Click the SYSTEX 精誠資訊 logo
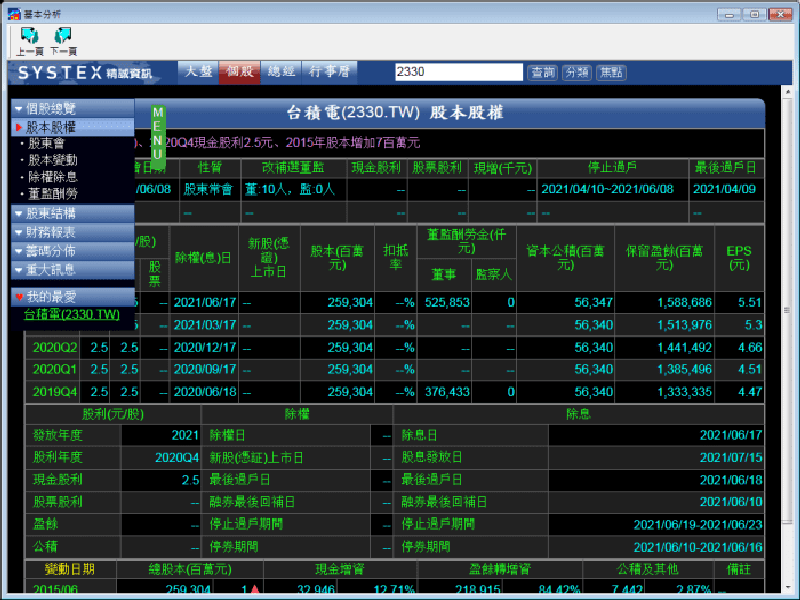Screen dimensions: 800x600 click(x=85, y=73)
